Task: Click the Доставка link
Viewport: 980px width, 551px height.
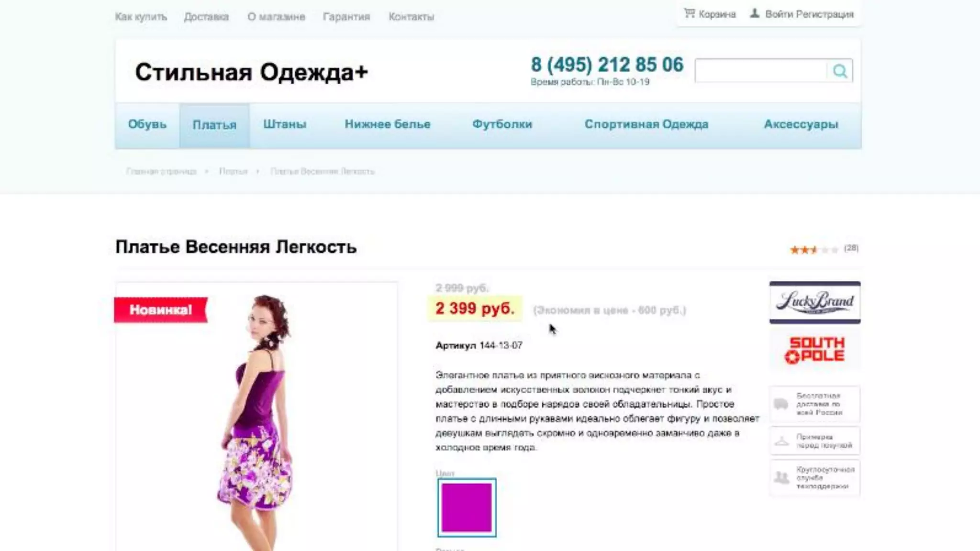Action: 206,17
